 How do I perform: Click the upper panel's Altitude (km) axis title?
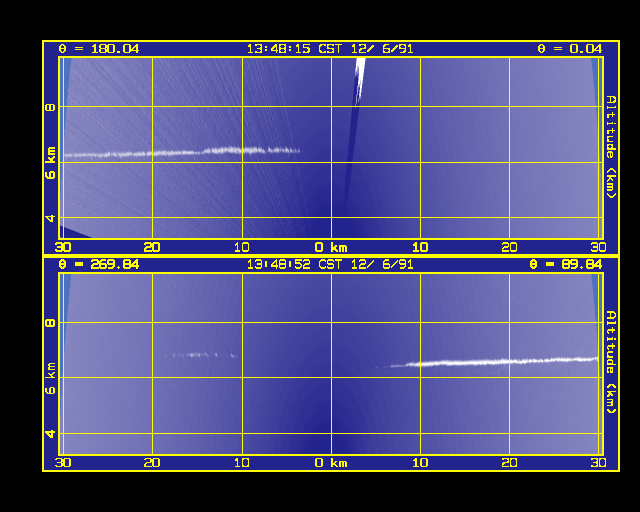(x=611, y=147)
